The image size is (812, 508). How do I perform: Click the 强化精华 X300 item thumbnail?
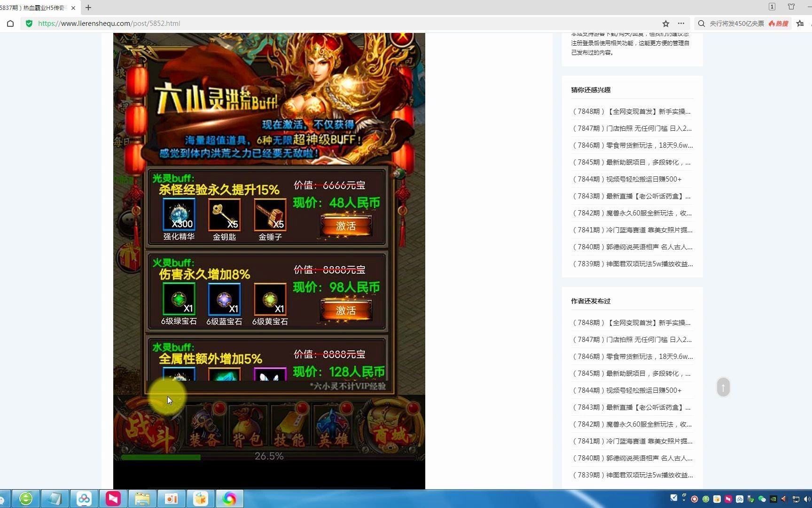179,214
